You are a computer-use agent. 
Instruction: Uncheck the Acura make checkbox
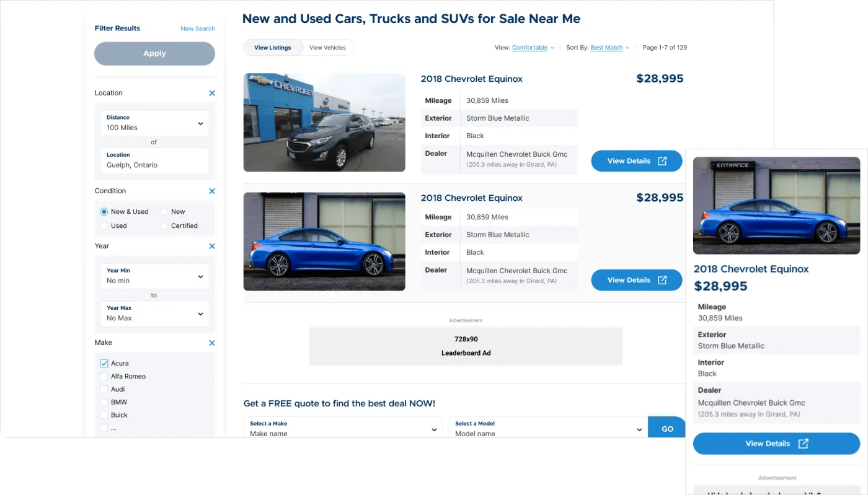tap(105, 363)
